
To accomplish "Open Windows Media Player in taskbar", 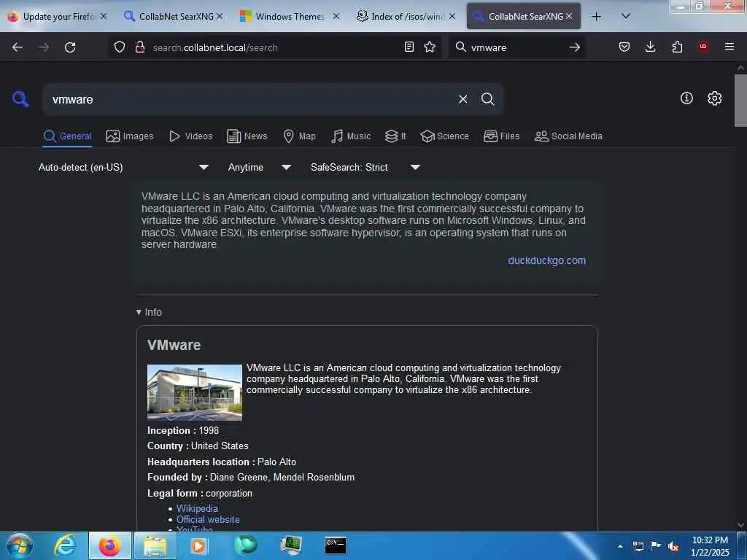I will 198,545.
